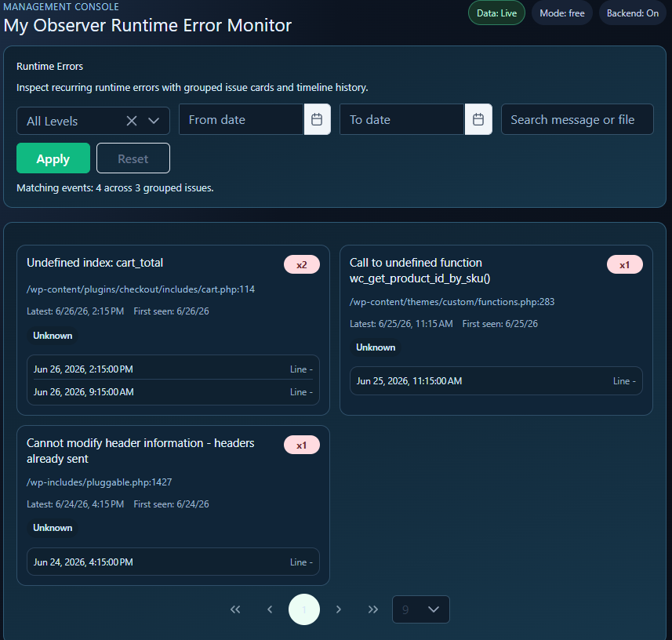672x640 pixels.
Task: Click the Unknown tag on pluggable.php card
Action: (x=53, y=528)
